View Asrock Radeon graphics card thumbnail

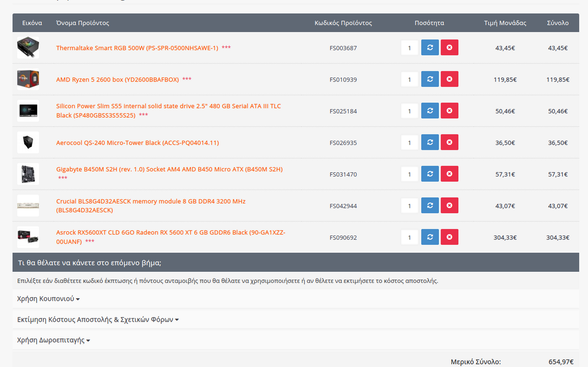pos(28,237)
